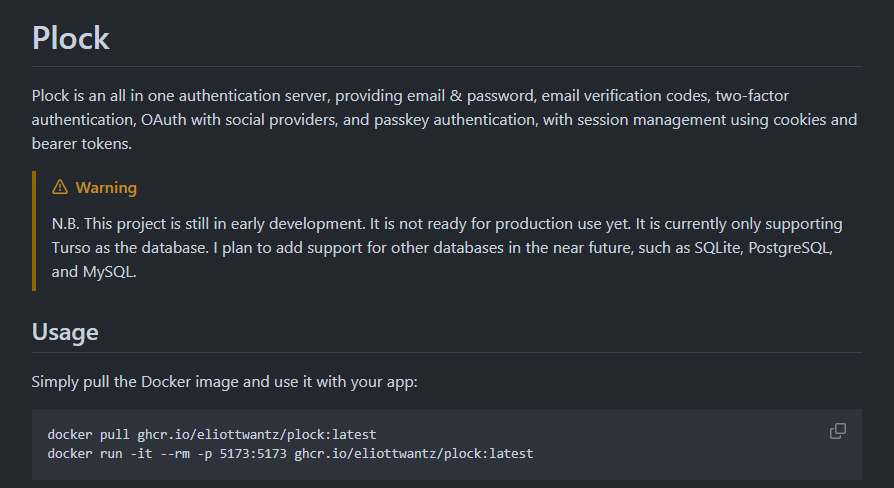This screenshot has width=894, height=488.
Task: Click the paragraph starting 'Plock is an all in one'
Action: tap(445, 119)
